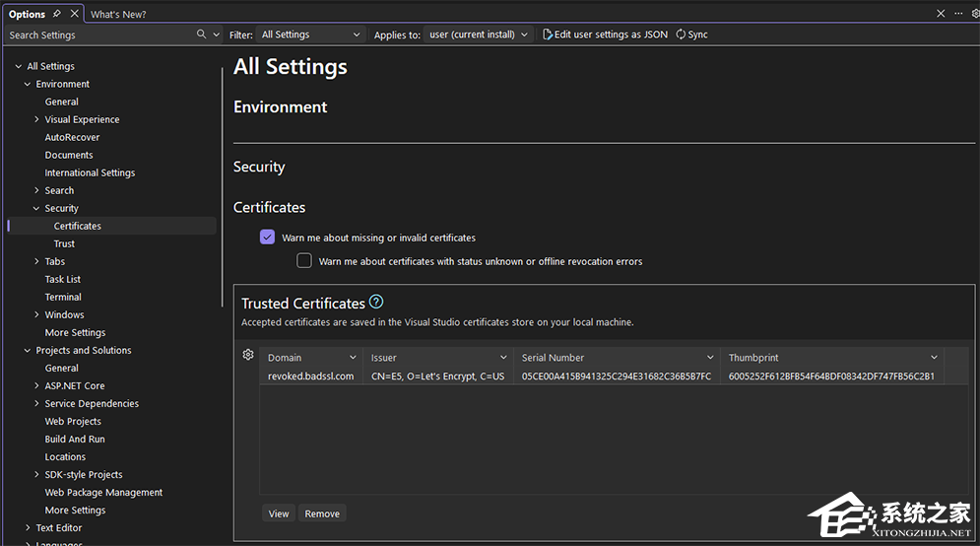Expand the Text Editor node
Screen dimensions: 980x546
click(27, 528)
